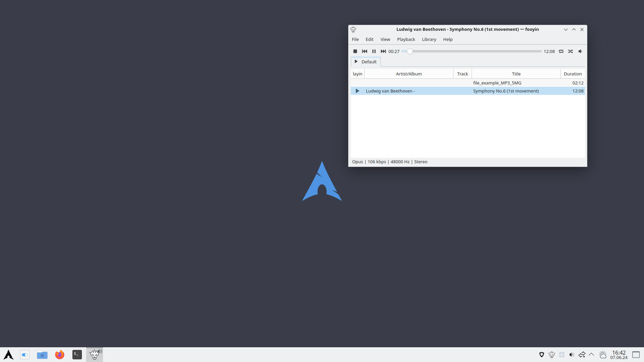Minimize the fooyin window
Screen dimensions: 644x362
(566, 29)
